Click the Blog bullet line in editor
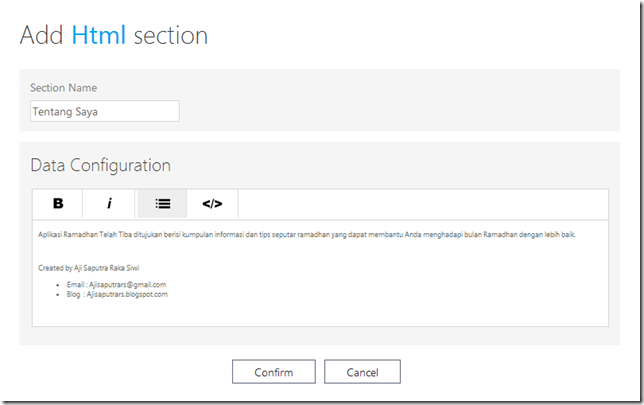The height and width of the screenshot is (405, 644). pyautogui.click(x=117, y=294)
